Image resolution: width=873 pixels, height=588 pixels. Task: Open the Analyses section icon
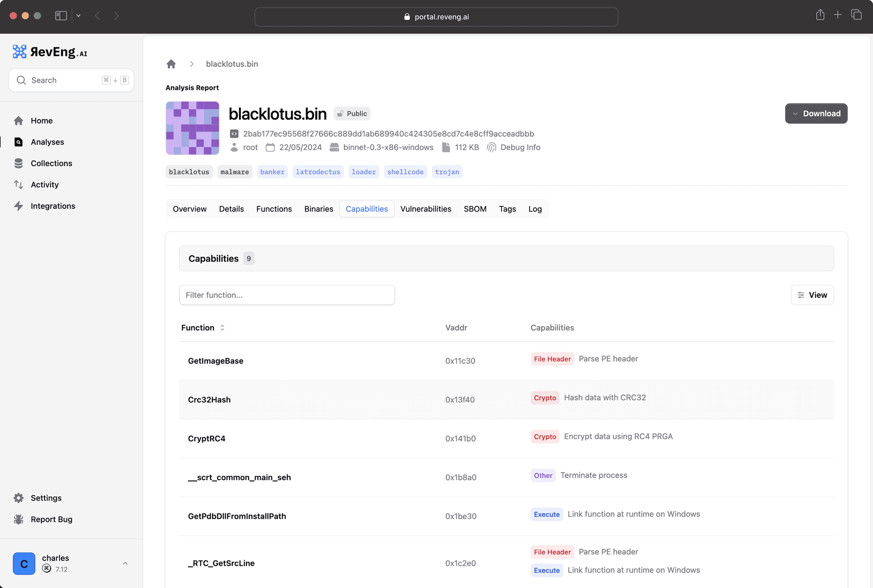click(x=19, y=142)
